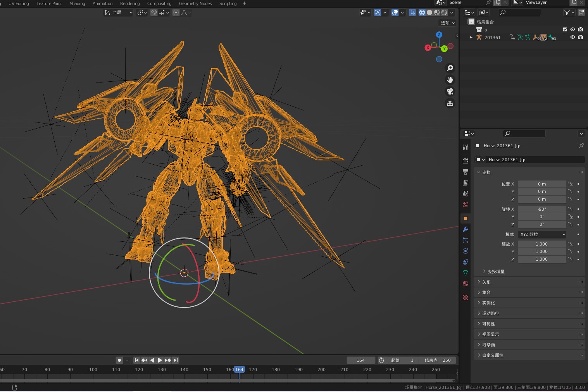Click the viewport zoom magnifier gizmo
Viewport: 588px width, 392px height.
click(x=450, y=68)
